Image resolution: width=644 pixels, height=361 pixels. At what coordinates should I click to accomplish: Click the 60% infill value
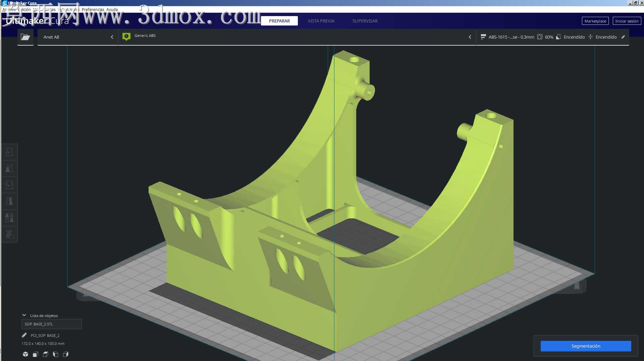(x=549, y=37)
